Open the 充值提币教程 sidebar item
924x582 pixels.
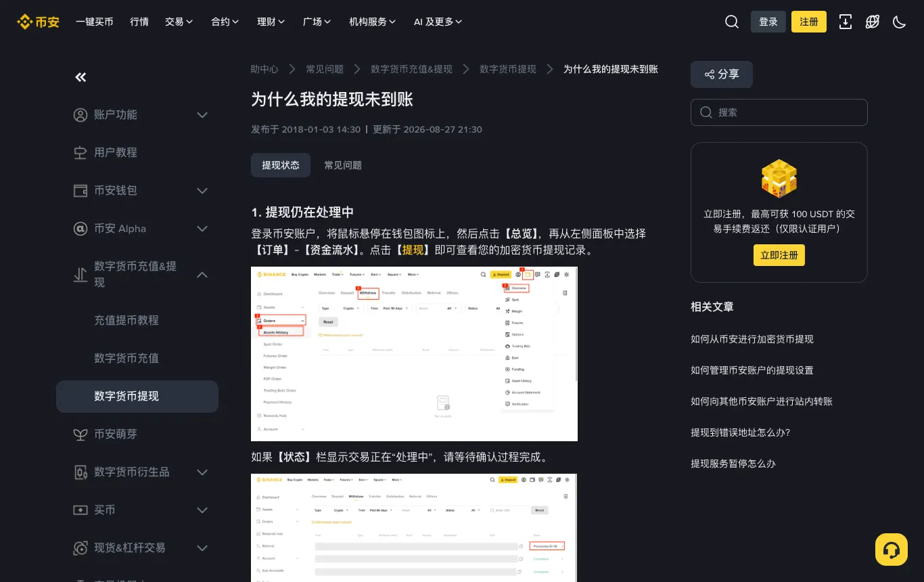pos(126,320)
